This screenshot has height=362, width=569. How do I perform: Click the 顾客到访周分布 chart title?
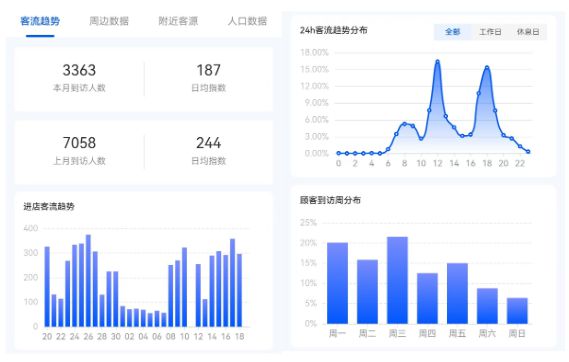[330, 200]
